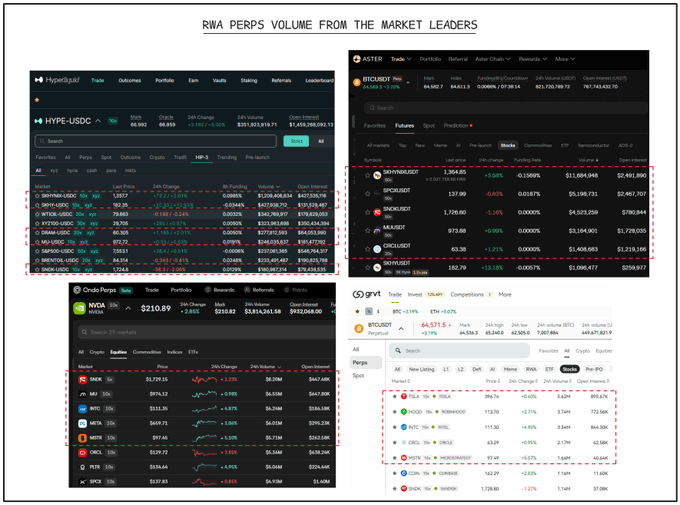Image resolution: width=680 pixels, height=505 pixels.
Task: Click the MSTR logo icon in Ondo list
Action: 82,438
